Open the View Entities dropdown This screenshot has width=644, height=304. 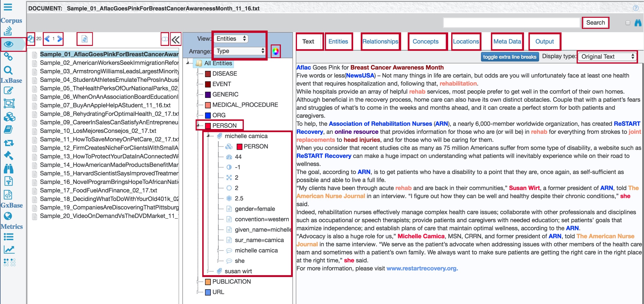pos(231,38)
